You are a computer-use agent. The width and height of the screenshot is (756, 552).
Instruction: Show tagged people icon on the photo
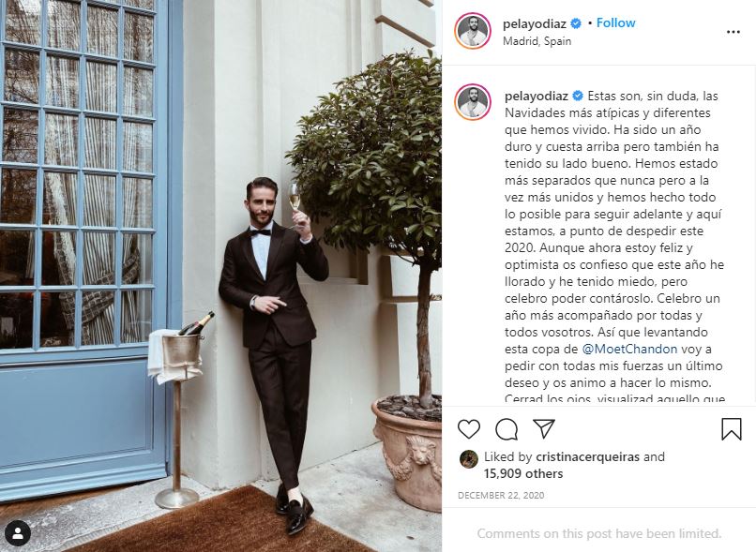pos(18,533)
